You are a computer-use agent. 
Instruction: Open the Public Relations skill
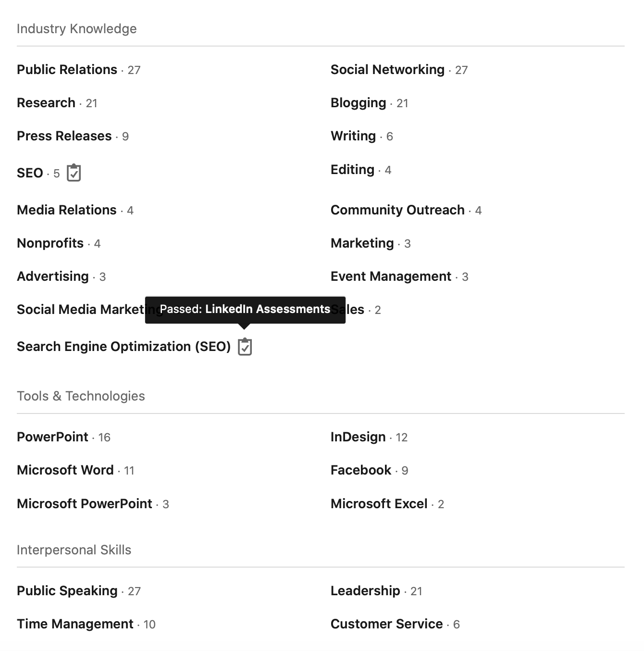67,70
